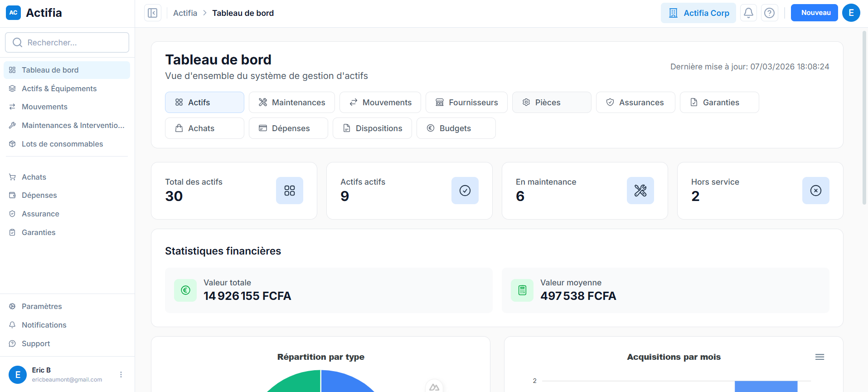Viewport: 868px width, 392px height.
Task: Open Lots de consommables from the sidebar
Action: [62, 144]
